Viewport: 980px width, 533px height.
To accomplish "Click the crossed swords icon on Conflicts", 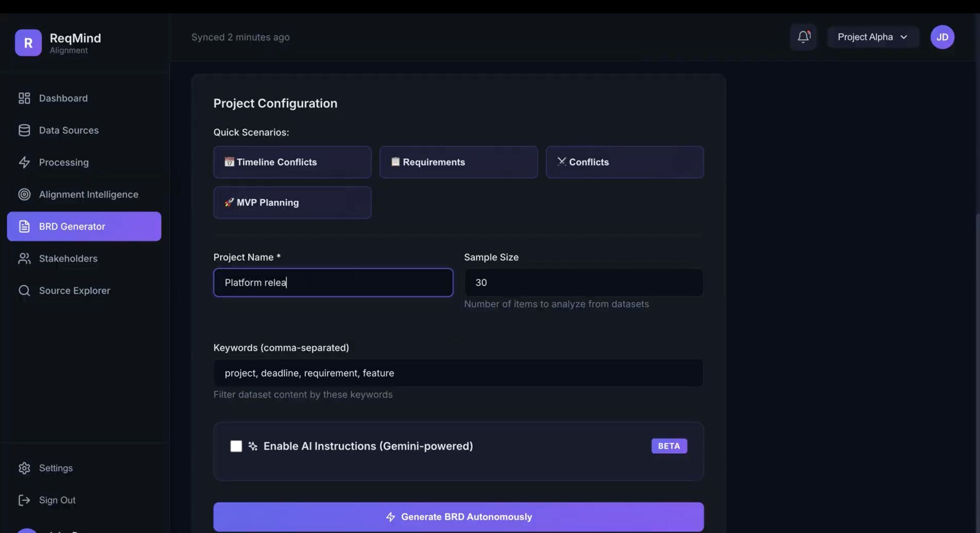I will click(x=561, y=162).
